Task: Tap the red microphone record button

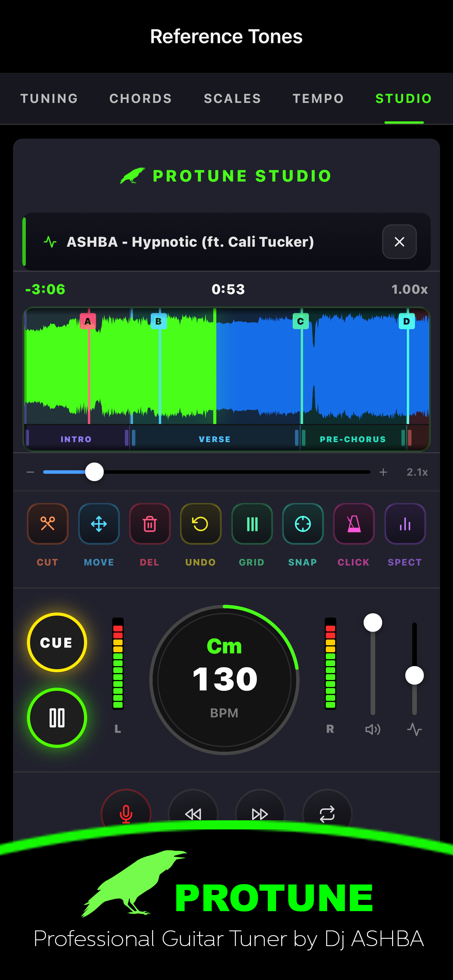Action: pyautogui.click(x=126, y=813)
